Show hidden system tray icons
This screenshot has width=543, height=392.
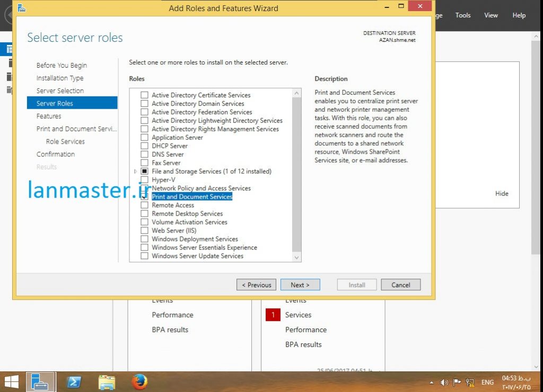[431, 382]
